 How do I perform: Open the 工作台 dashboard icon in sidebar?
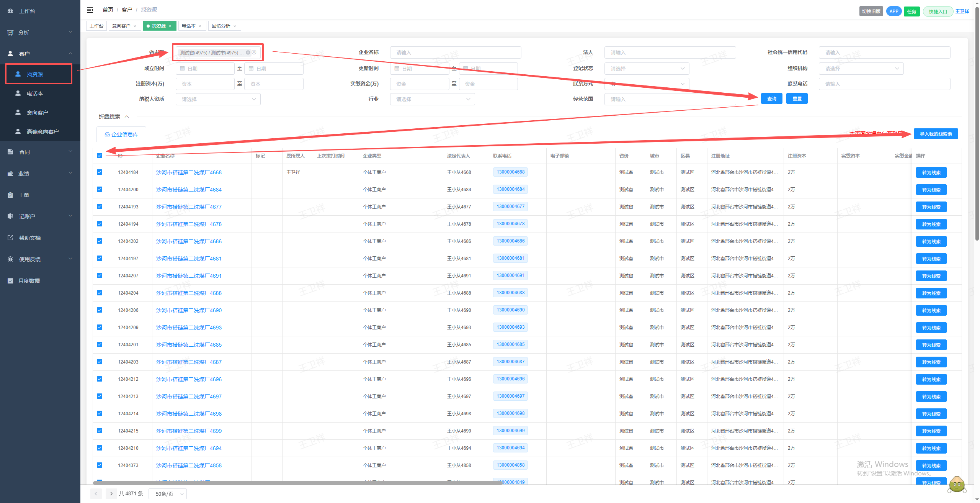coord(10,11)
